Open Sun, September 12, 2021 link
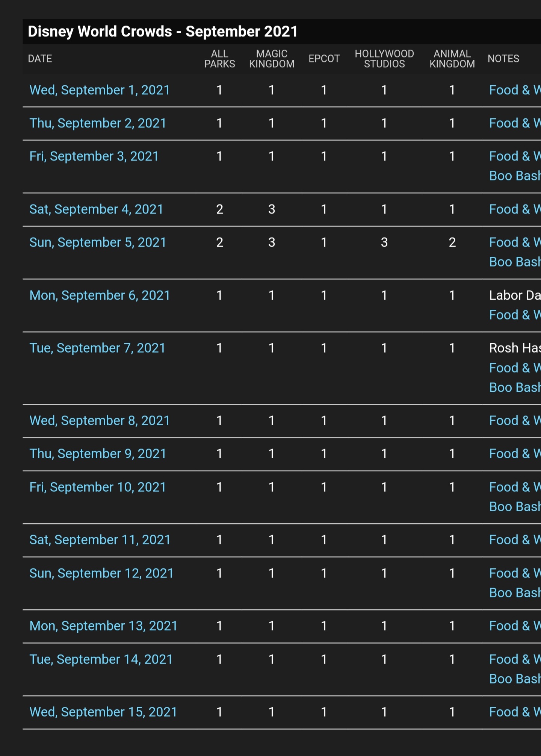 click(x=101, y=573)
